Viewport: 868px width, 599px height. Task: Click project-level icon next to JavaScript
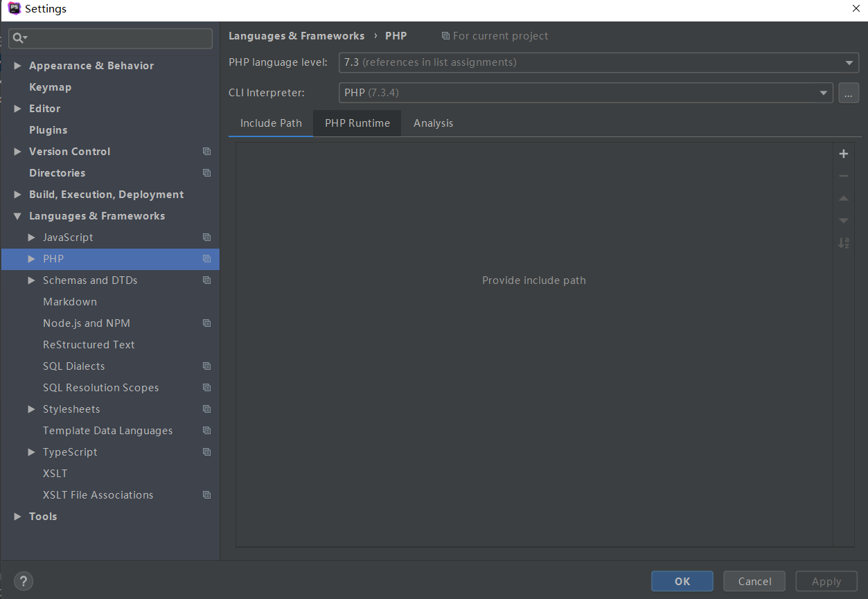click(206, 238)
